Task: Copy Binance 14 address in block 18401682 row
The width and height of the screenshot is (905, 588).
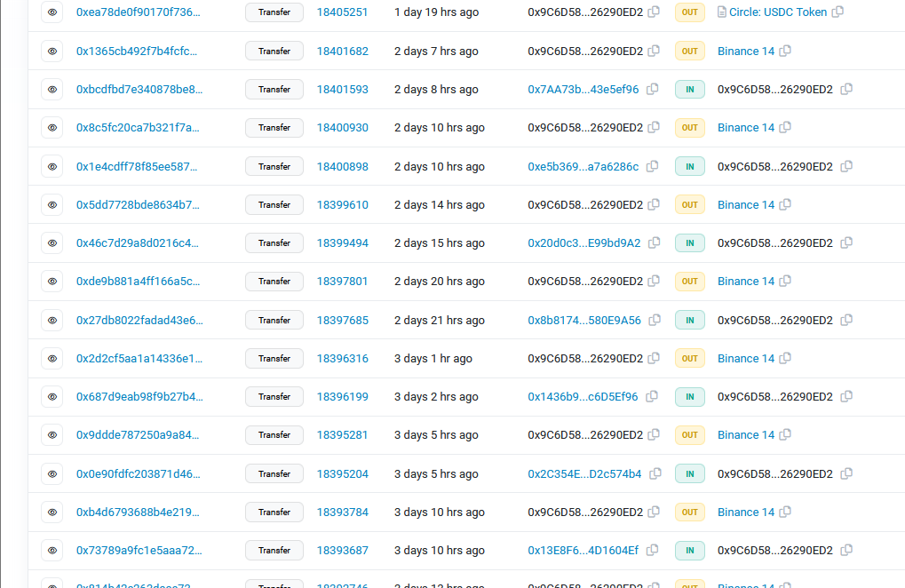Action: (785, 52)
